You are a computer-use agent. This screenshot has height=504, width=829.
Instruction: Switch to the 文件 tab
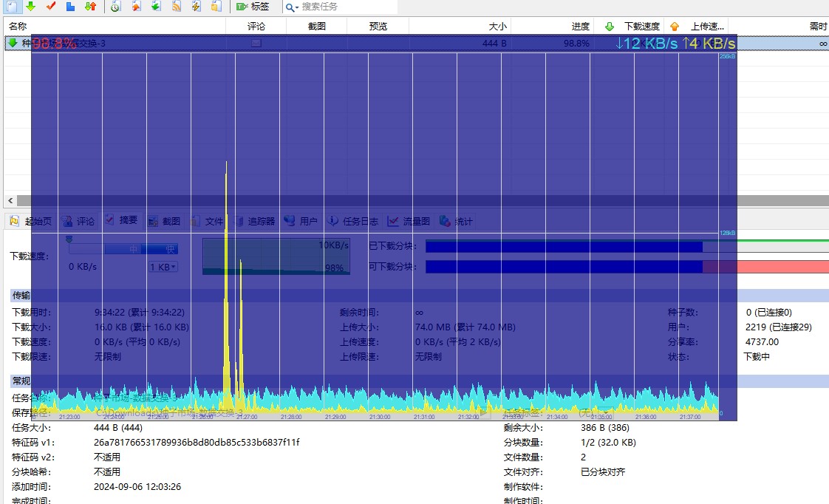coord(207,221)
